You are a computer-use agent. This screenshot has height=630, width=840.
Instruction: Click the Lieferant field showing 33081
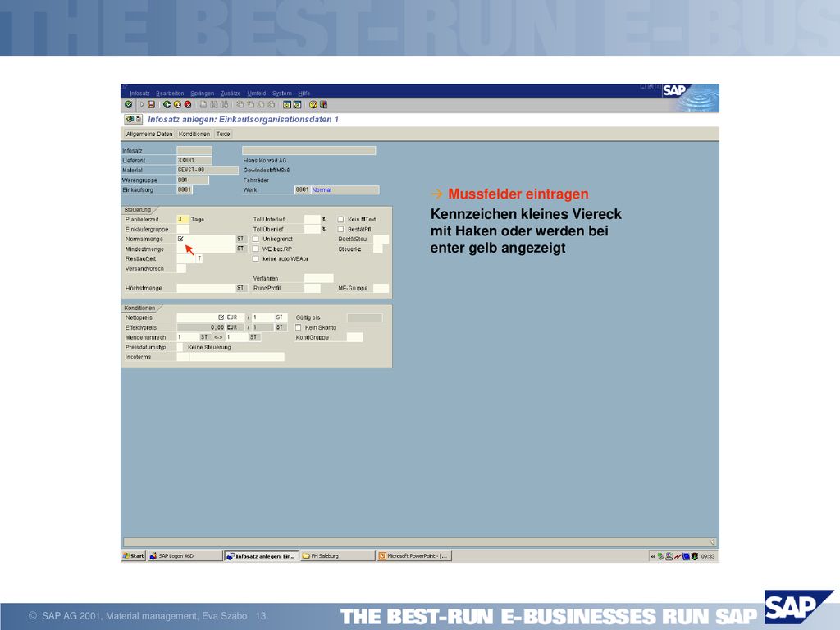(194, 160)
